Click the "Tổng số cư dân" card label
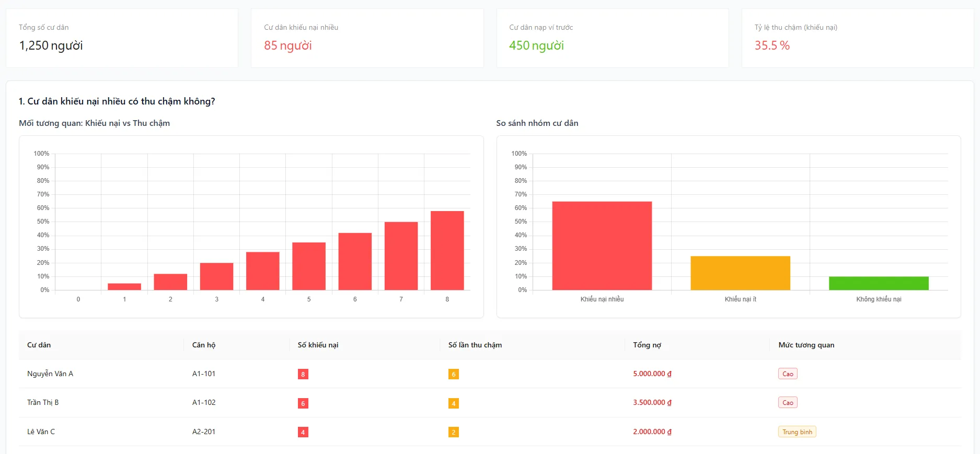Image resolution: width=980 pixels, height=454 pixels. pyautogui.click(x=44, y=27)
